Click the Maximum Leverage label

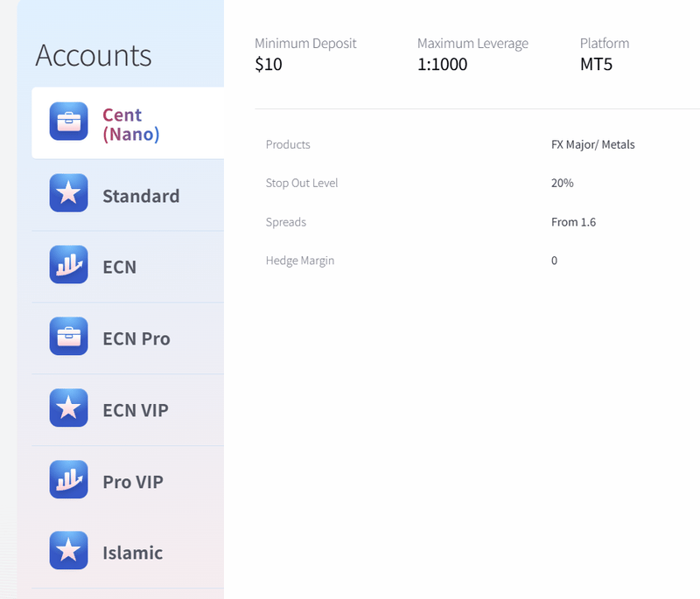[472, 43]
